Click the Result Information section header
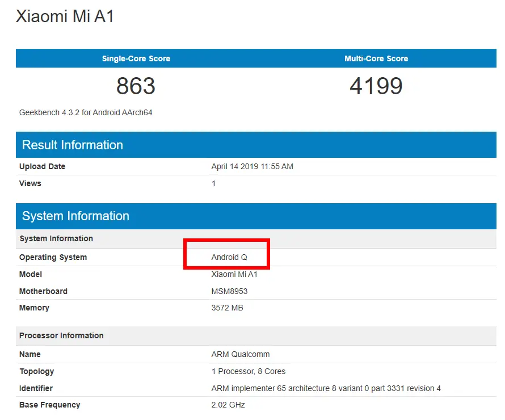 point(256,145)
